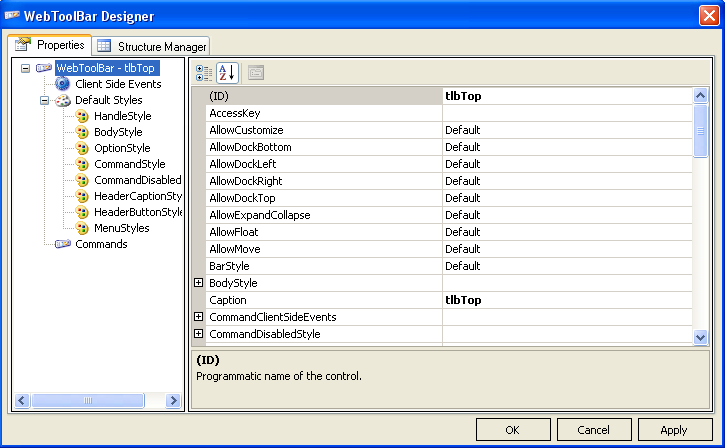Click the Apply button
The image size is (725, 448).
pyautogui.click(x=674, y=430)
